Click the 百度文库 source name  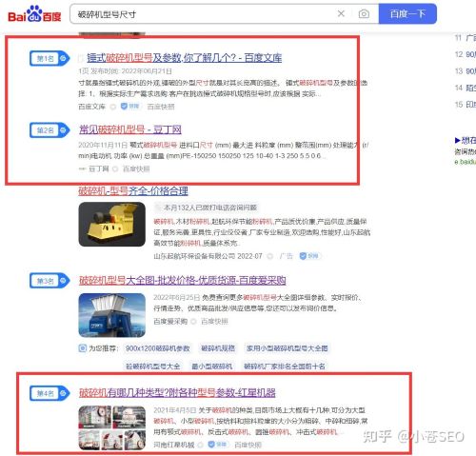[92, 107]
